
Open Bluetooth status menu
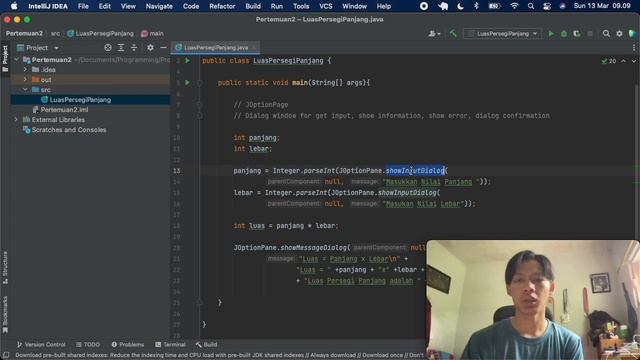[476, 6]
